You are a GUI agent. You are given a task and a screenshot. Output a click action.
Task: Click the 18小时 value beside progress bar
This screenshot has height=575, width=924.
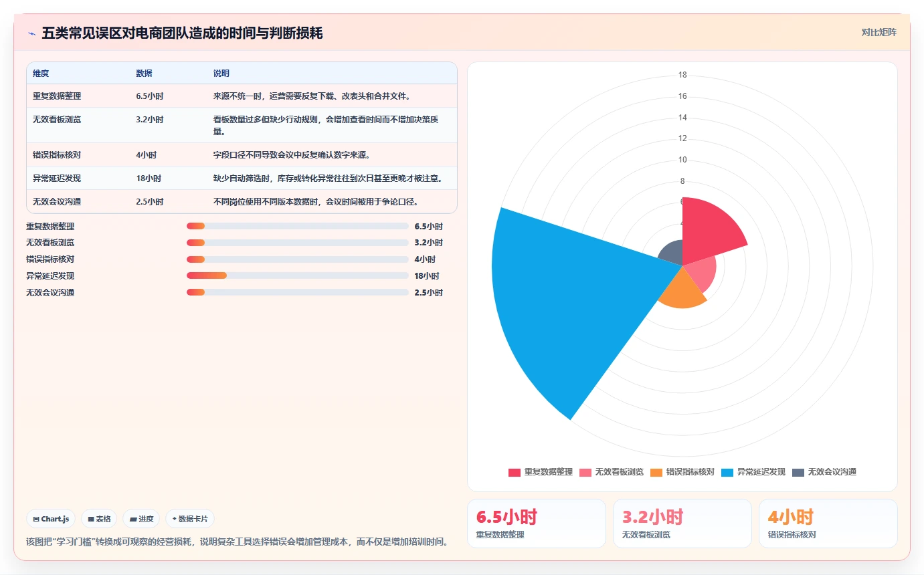tap(427, 275)
